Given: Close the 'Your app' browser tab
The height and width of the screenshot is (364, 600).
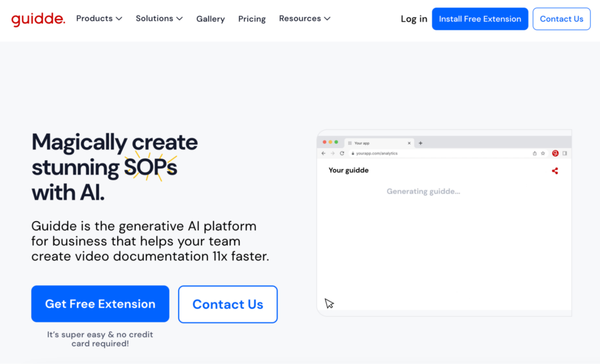Looking at the screenshot, I should pos(409,143).
